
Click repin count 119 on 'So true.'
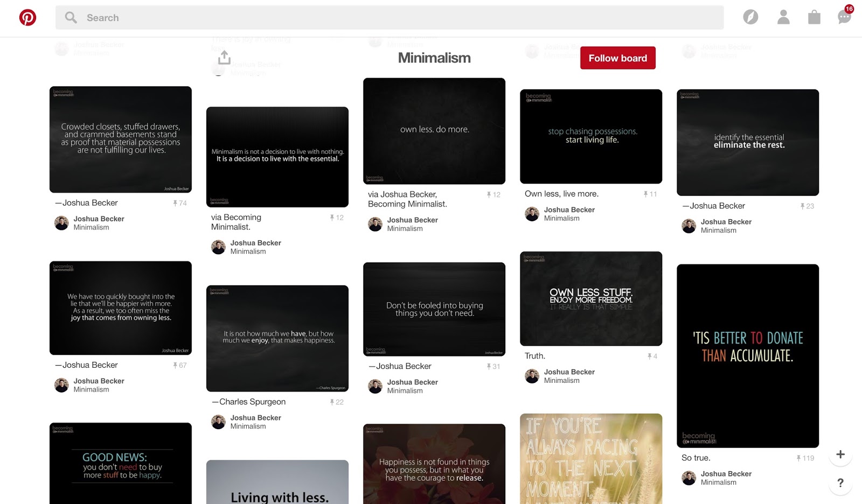(805, 458)
